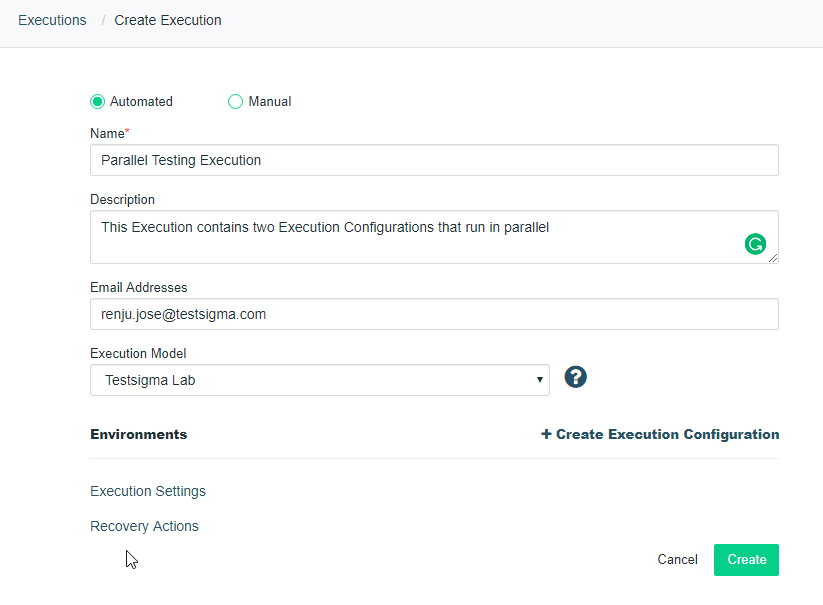823x605 pixels.
Task: Click the Grammarly icon in Description field
Action: pyautogui.click(x=755, y=243)
